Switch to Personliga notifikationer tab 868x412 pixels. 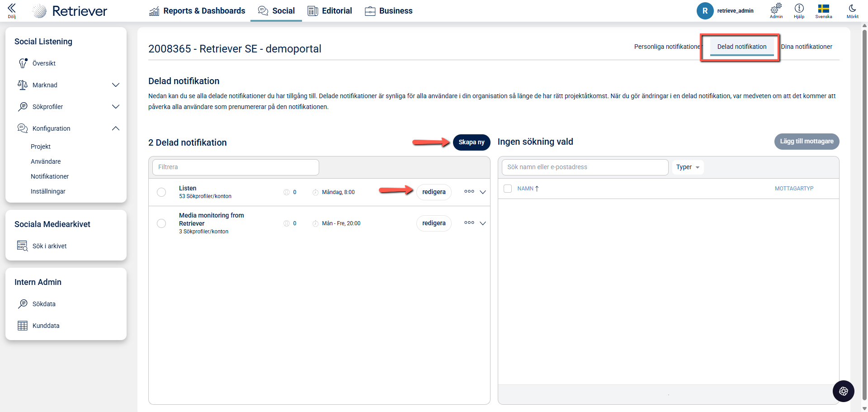tap(667, 47)
